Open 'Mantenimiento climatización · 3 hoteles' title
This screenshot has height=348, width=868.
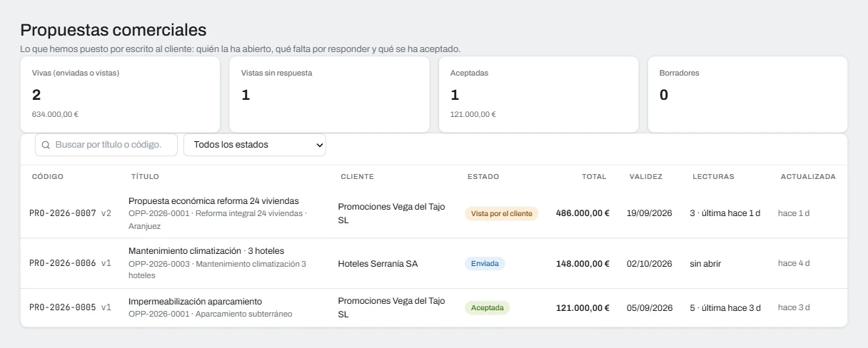tap(206, 251)
